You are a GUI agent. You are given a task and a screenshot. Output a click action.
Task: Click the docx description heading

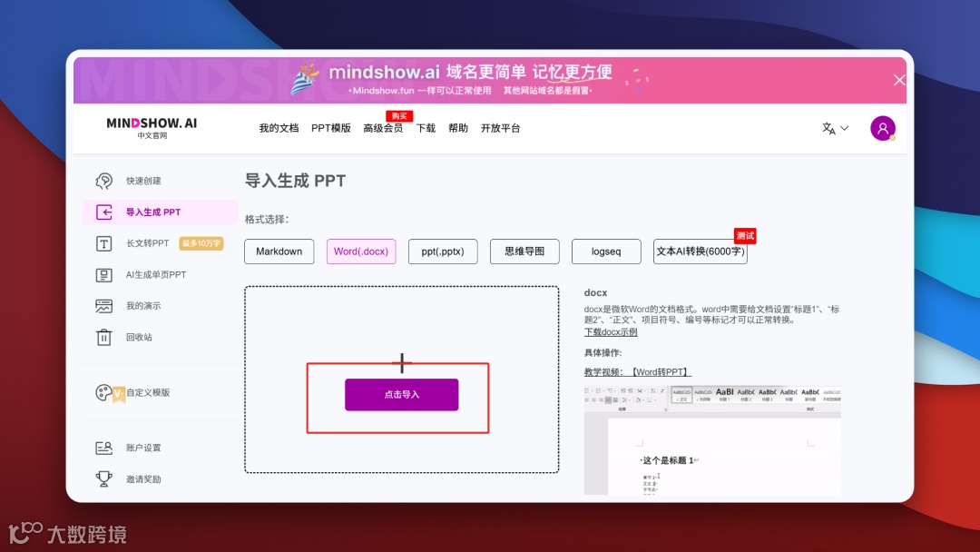tap(595, 292)
